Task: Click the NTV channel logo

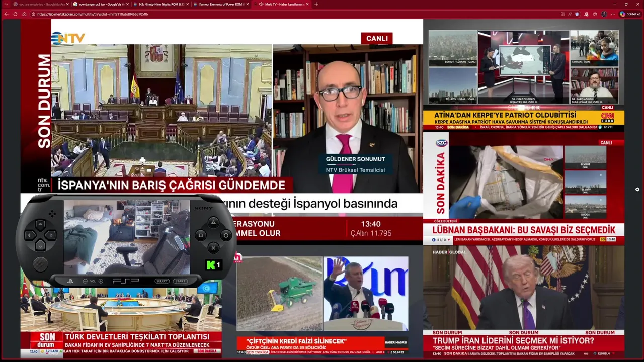Action: pos(68,38)
